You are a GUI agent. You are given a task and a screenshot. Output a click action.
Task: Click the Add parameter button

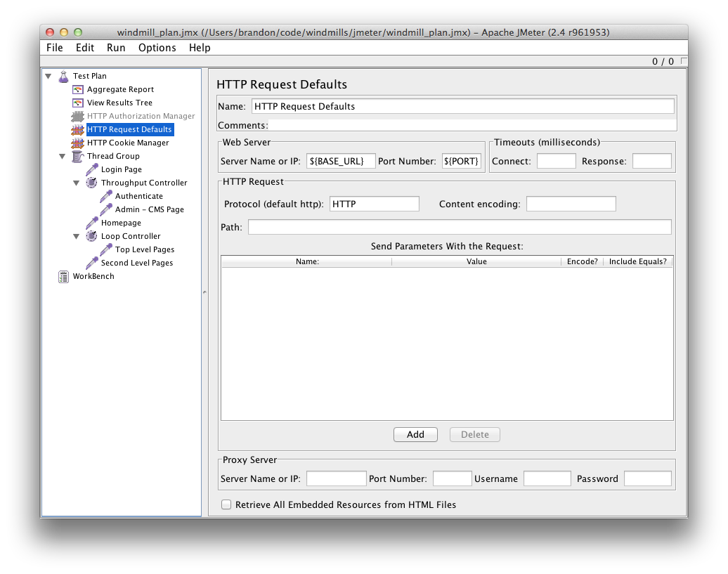415,434
